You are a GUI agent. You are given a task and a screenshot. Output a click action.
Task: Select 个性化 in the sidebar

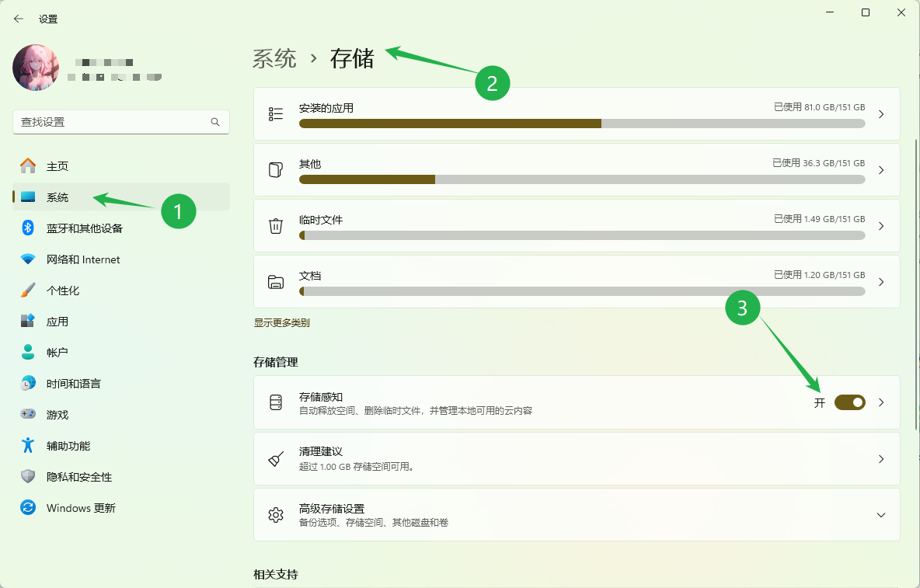(x=121, y=291)
